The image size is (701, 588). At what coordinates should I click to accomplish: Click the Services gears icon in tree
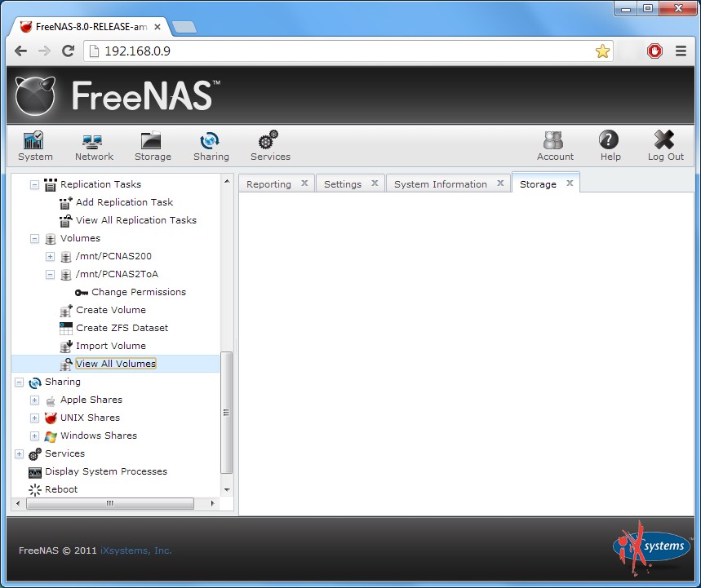tap(35, 454)
